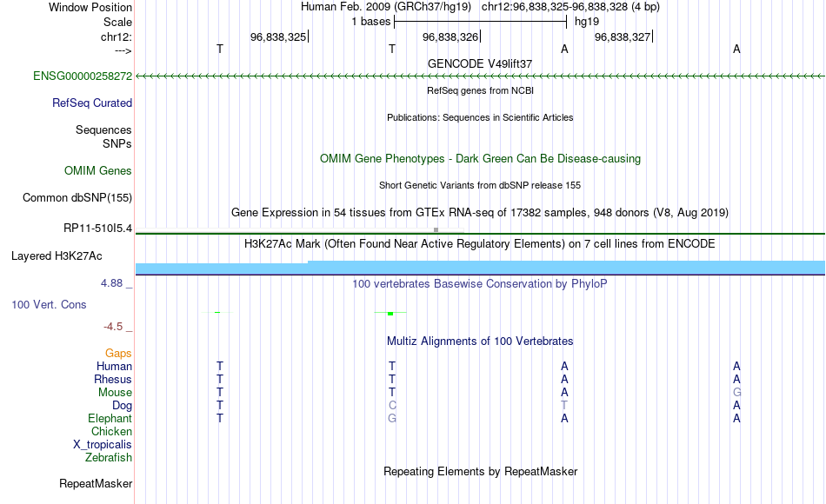Select the Chicken alignment row label
Image resolution: width=826 pixels, height=504 pixels.
[111, 431]
